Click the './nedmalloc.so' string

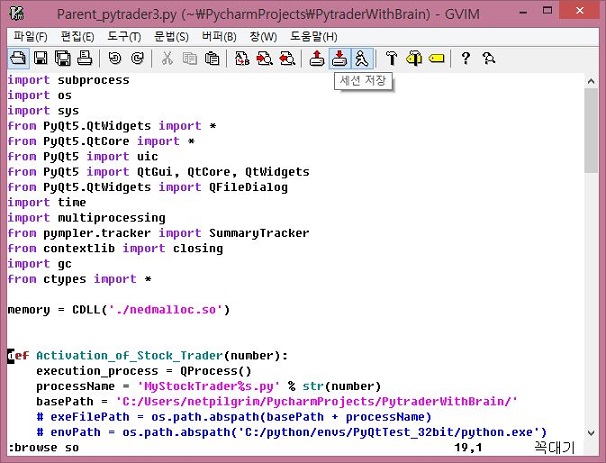click(x=165, y=310)
